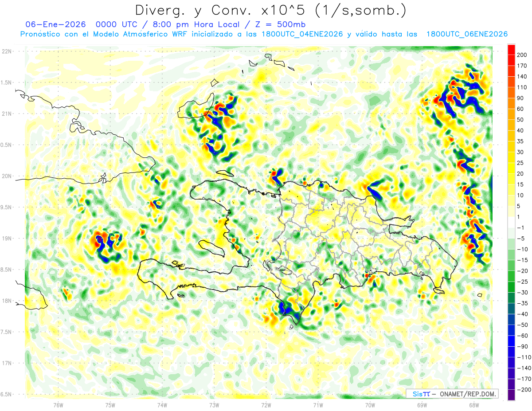532x411 pixels.
Task: Click the '17N' latitude label
Action: [7, 363]
